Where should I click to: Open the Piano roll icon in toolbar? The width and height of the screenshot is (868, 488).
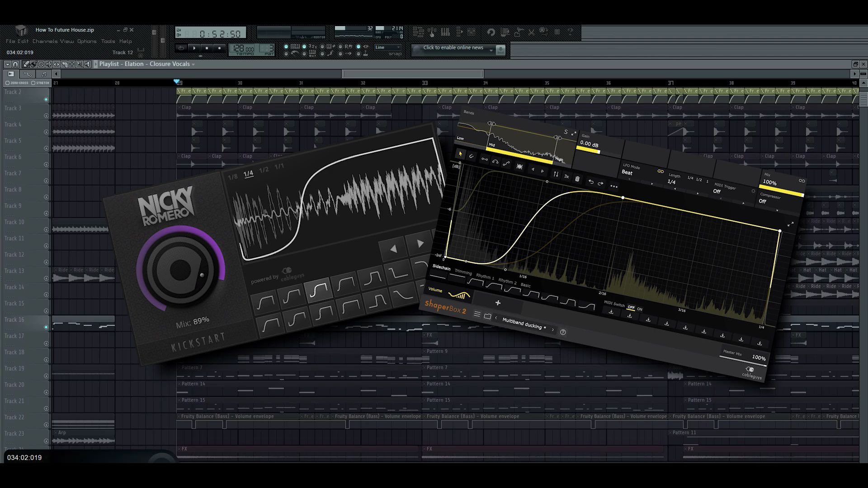pos(445,32)
